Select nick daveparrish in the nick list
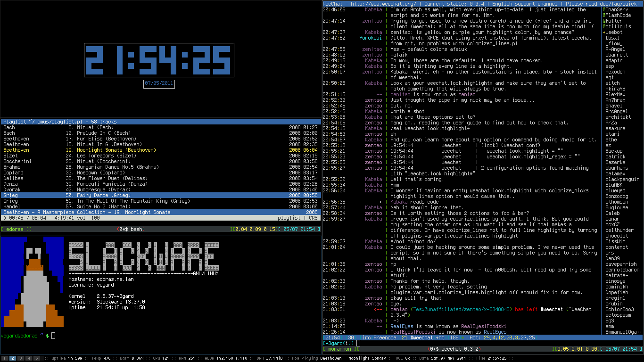This screenshot has width=644, height=362. pos(621,264)
